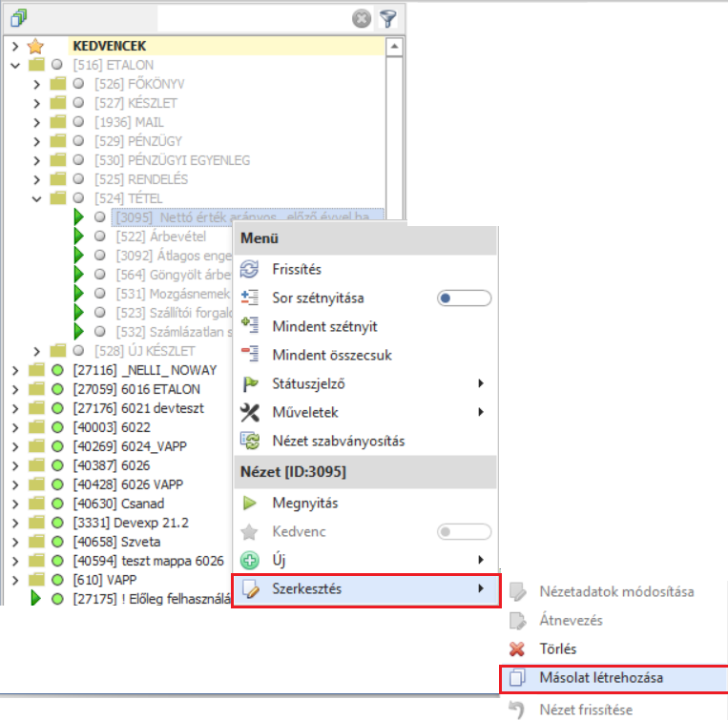Toggle the Kedvenc favorite switch
This screenshot has width=728, height=720.
[464, 531]
